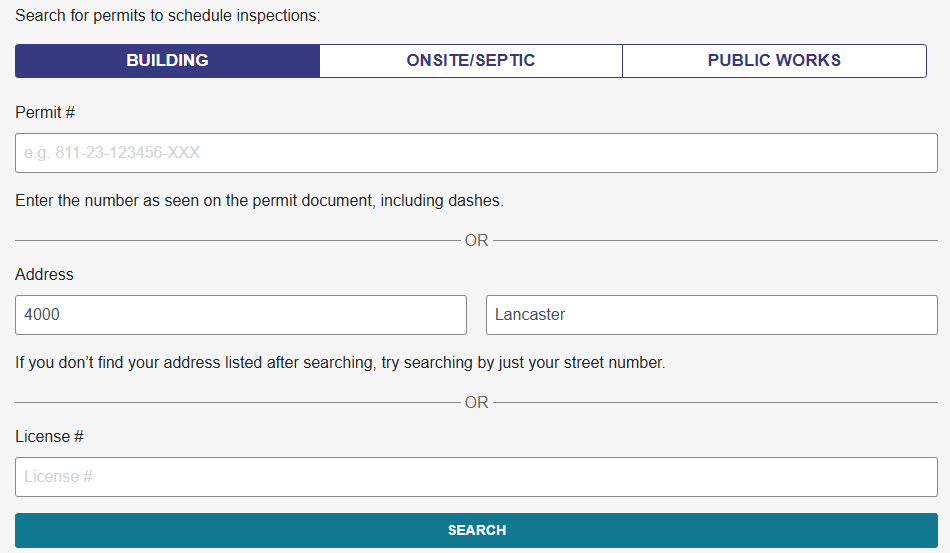Screen dimensions: 950x553
Task: Focus the License # input field
Action: coord(476,477)
